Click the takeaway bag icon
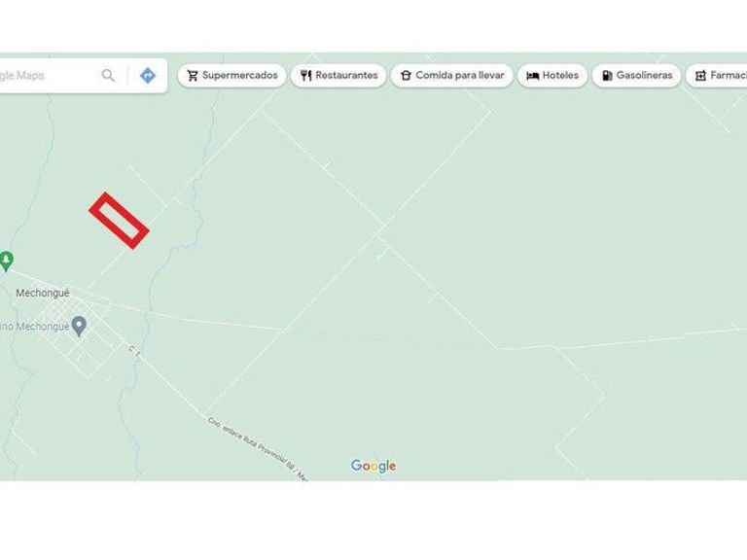The image size is (747, 560). pos(406,76)
